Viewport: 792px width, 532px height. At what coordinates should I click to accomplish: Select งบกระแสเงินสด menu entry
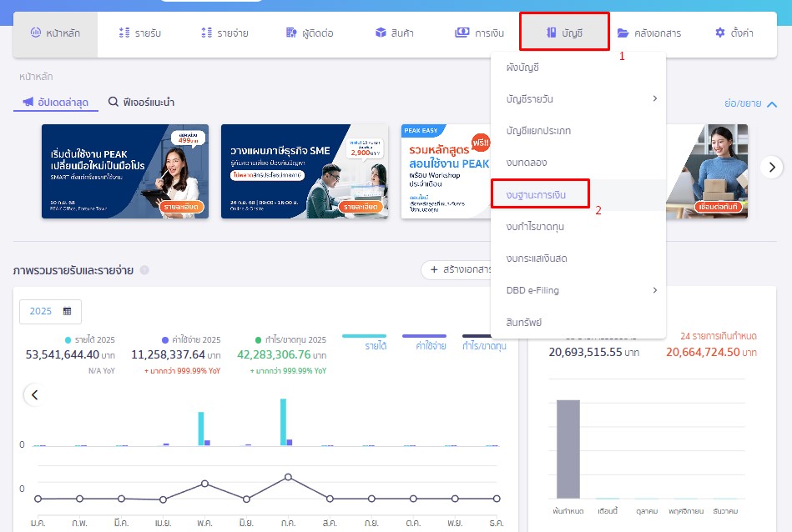tap(578, 258)
